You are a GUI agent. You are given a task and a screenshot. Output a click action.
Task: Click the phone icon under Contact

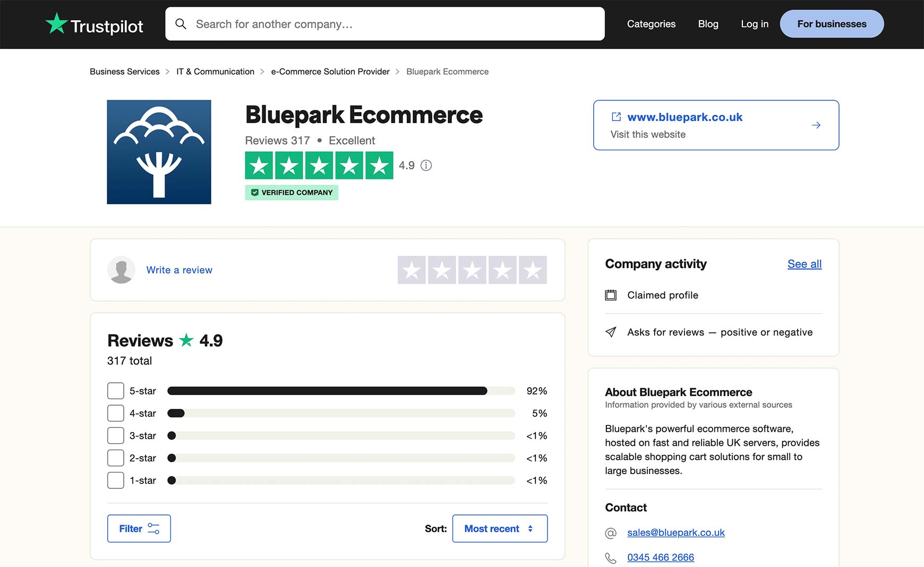click(x=611, y=558)
